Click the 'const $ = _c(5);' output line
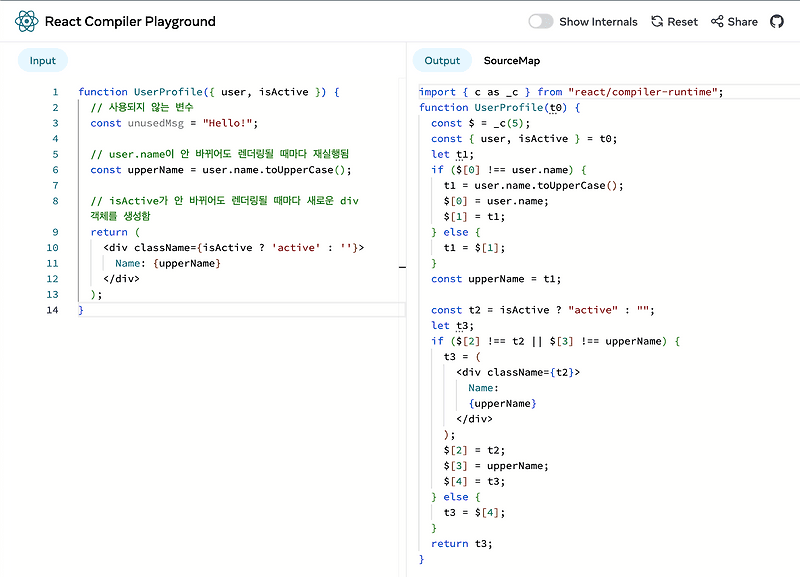 click(481, 123)
